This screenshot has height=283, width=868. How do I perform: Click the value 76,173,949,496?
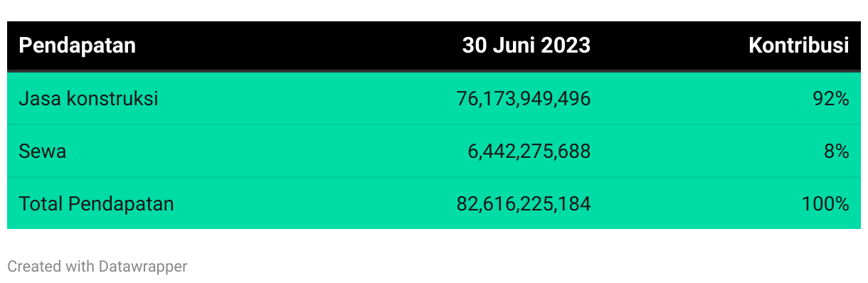pyautogui.click(x=523, y=99)
